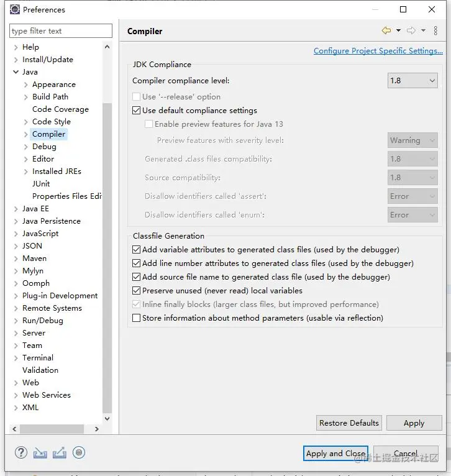This screenshot has height=476, width=451.
Task: Select JavaScript in preferences tree
Action: (40, 234)
